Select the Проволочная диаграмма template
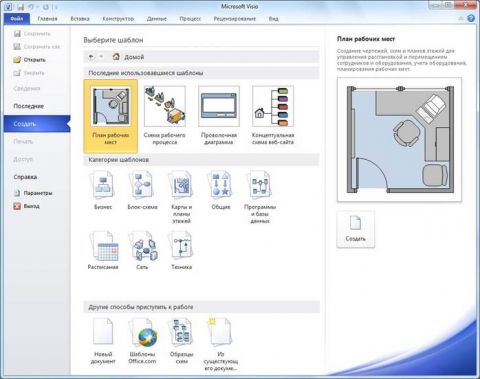This screenshot has height=379, width=480. [219, 116]
